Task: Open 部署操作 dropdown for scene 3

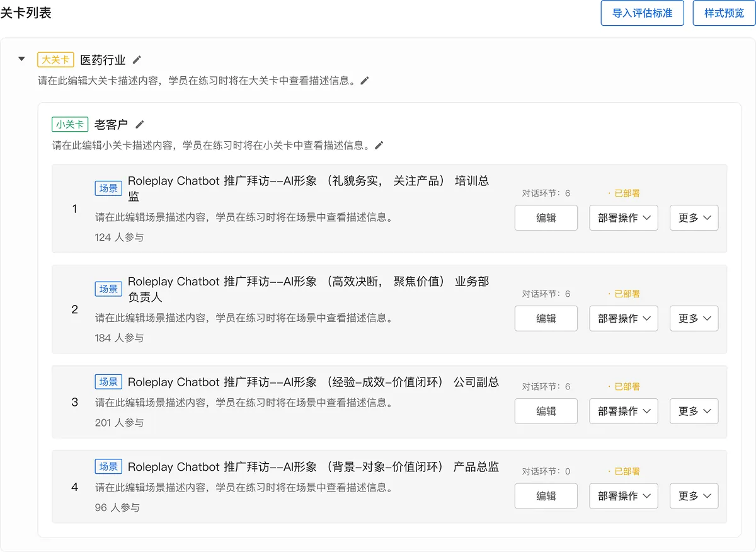Action: (x=623, y=411)
